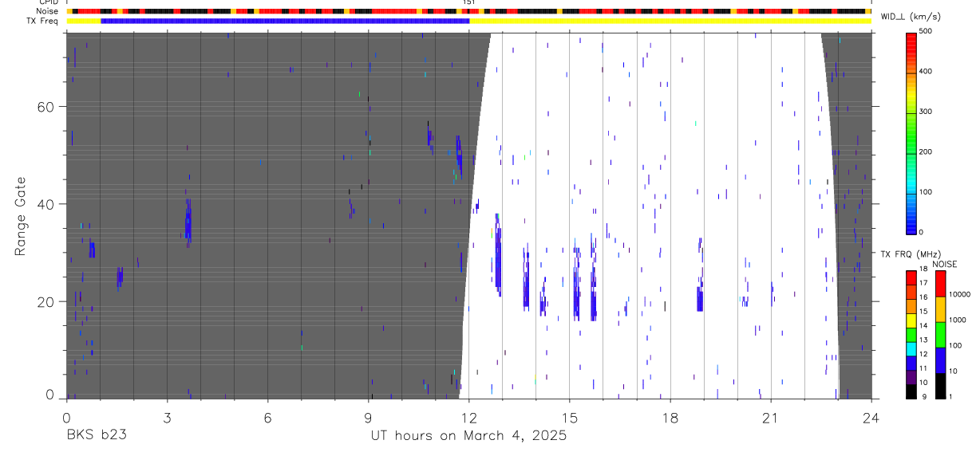Click the 12 tick on the TX FRQ legend

coord(923,354)
